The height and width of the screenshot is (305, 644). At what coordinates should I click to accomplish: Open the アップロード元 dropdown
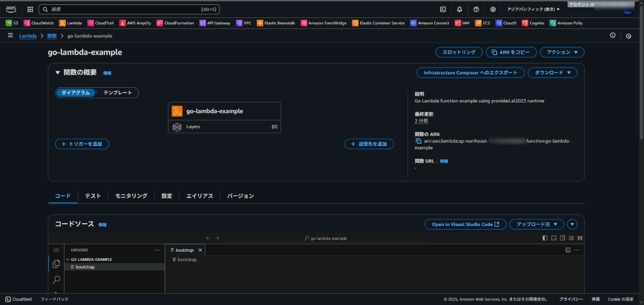click(537, 225)
